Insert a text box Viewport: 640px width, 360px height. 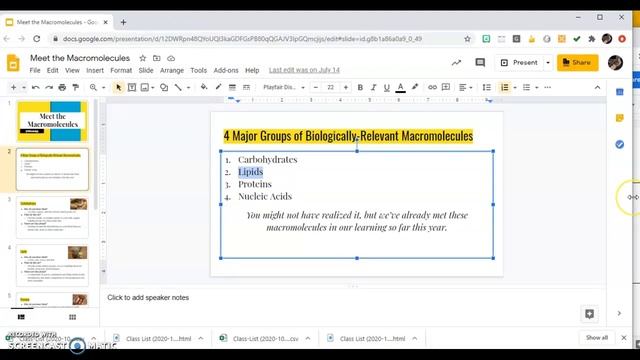coord(132,87)
